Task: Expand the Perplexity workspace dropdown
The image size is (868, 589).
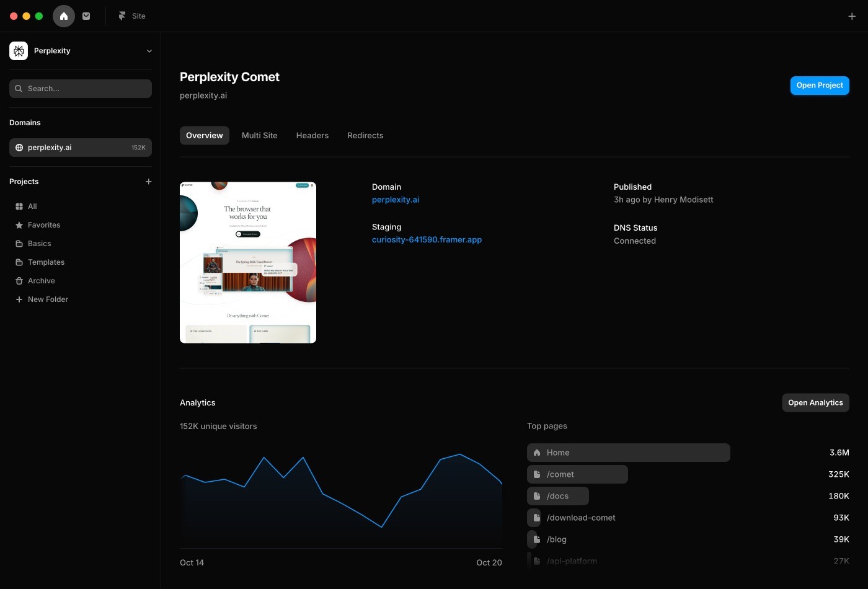Action: pos(149,51)
